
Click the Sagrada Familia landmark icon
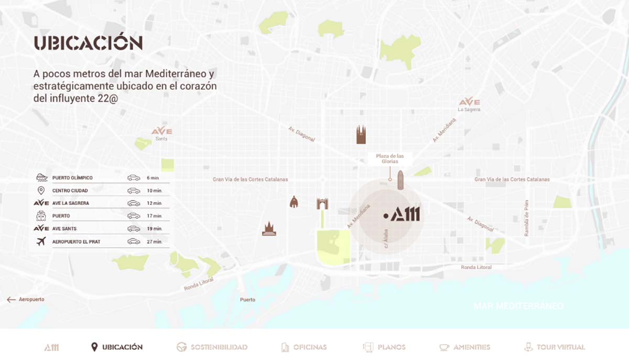click(x=360, y=135)
